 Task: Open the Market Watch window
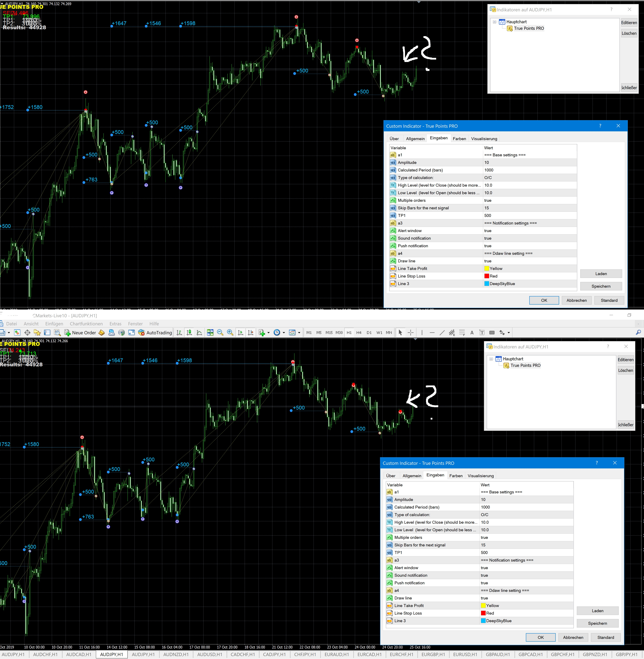tap(17, 333)
